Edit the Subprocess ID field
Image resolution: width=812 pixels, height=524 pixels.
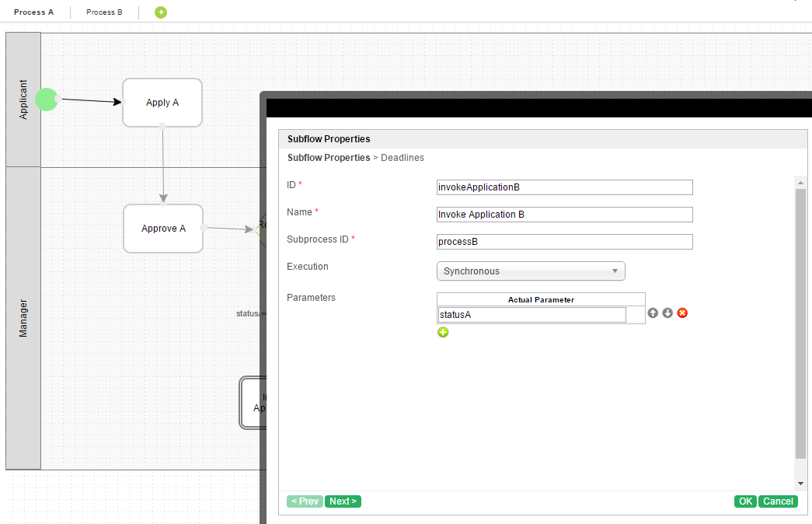pyautogui.click(x=564, y=242)
